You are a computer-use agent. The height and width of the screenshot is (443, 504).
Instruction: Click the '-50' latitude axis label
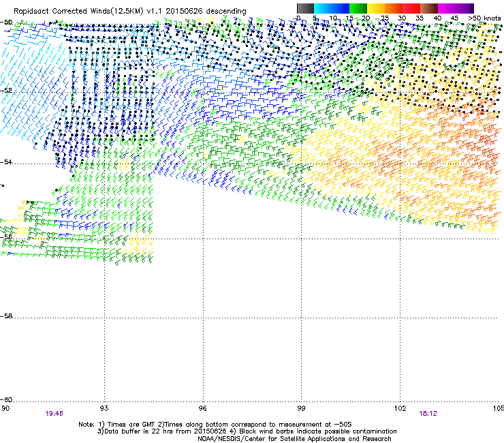pos(6,22)
